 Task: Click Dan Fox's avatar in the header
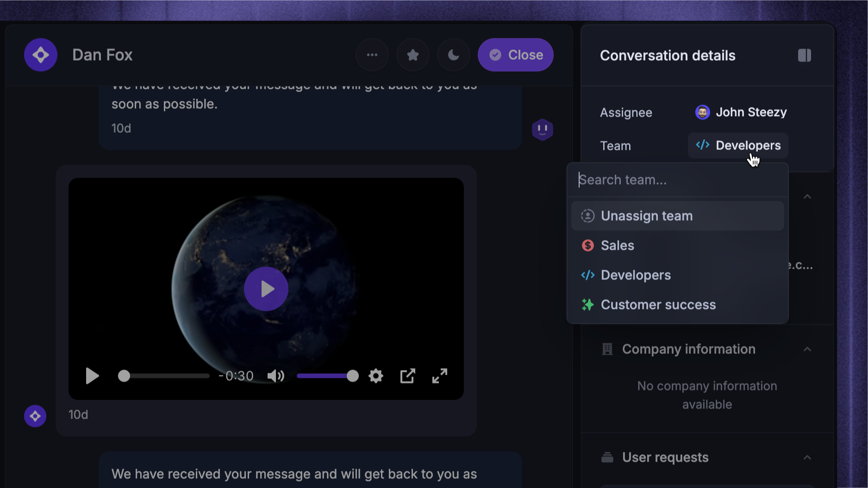click(x=41, y=55)
